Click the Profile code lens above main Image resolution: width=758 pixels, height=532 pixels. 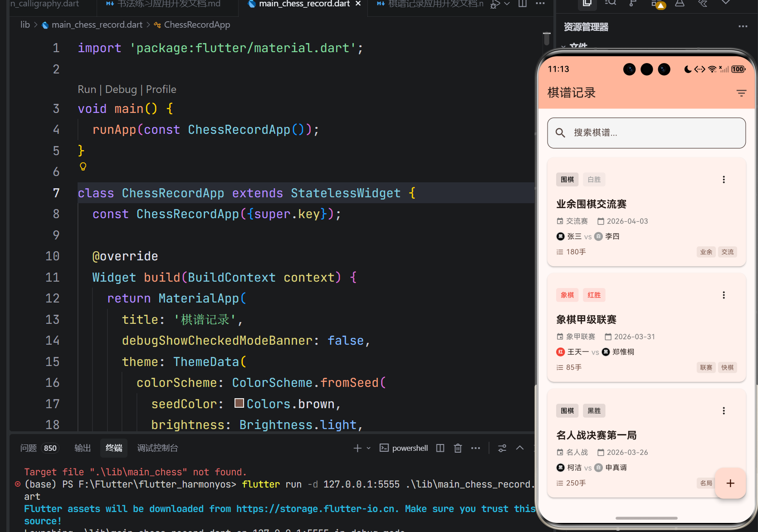point(161,89)
